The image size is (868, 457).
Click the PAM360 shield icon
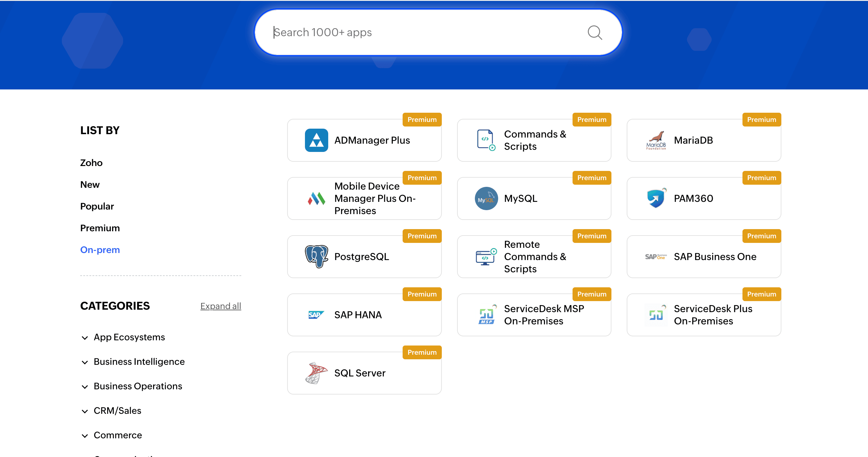[x=656, y=198]
